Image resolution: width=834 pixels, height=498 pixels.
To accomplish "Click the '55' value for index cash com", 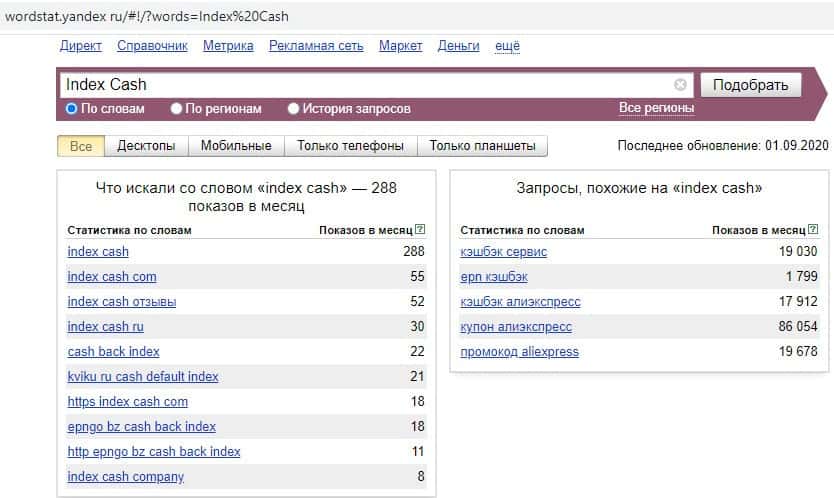I will (417, 276).
